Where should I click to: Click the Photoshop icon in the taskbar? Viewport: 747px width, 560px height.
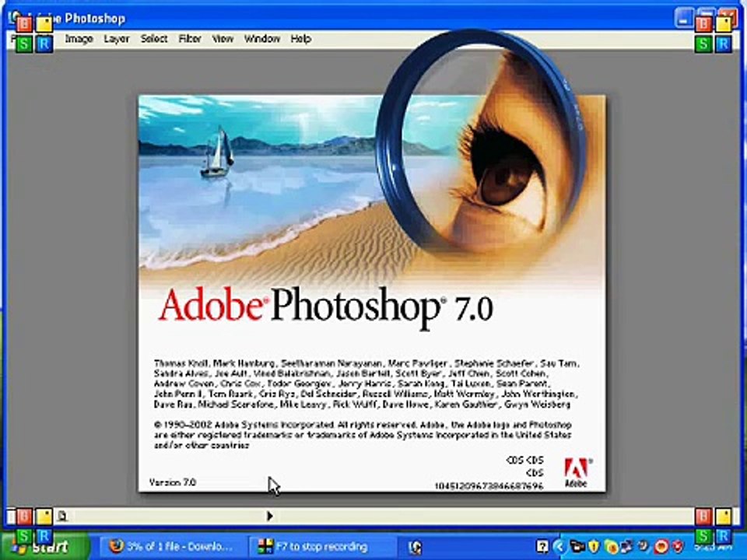pos(416,548)
